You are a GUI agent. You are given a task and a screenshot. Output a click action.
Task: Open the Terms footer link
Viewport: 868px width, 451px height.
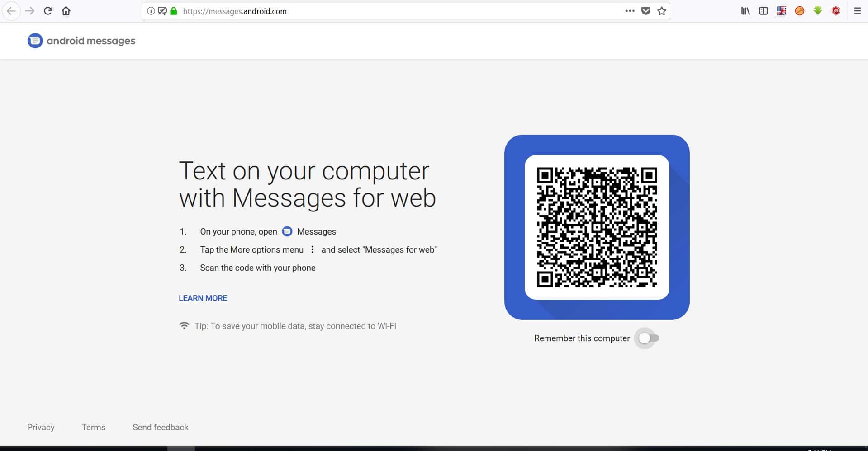[x=94, y=427]
